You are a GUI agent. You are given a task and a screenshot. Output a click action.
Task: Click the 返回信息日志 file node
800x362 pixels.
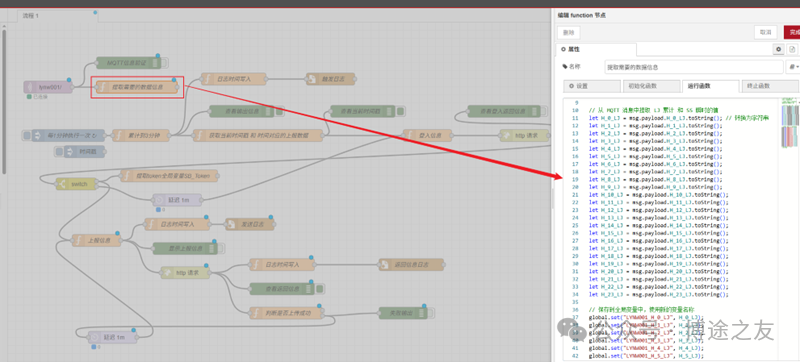(411, 264)
